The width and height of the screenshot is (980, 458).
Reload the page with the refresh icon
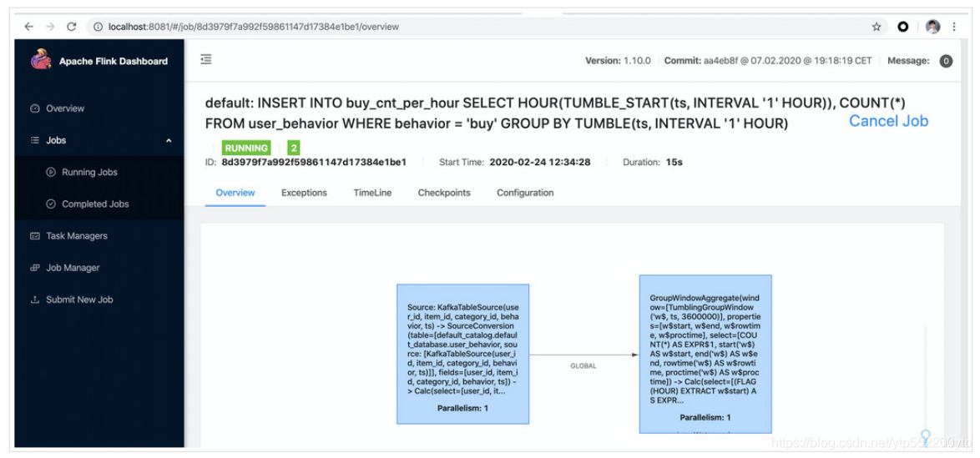tap(71, 27)
